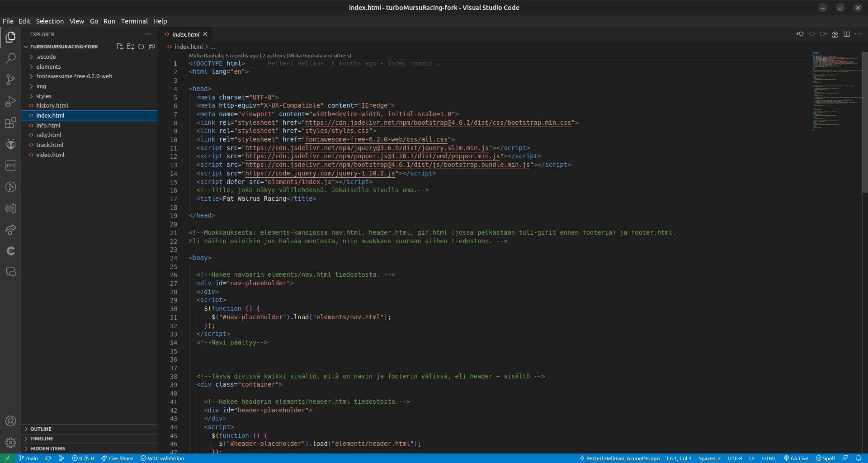Open the Search view in activity bar
The height and width of the screenshot is (463, 868).
(10, 58)
